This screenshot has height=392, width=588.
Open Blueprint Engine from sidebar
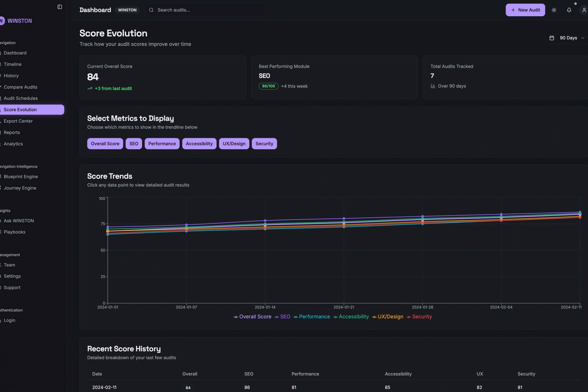pos(21,176)
